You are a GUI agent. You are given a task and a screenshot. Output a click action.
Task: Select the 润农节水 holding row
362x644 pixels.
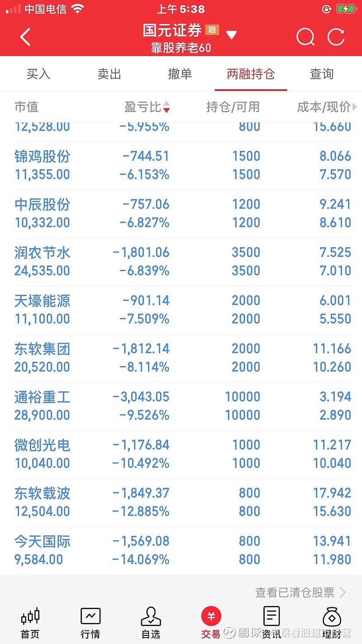pyautogui.click(x=181, y=261)
